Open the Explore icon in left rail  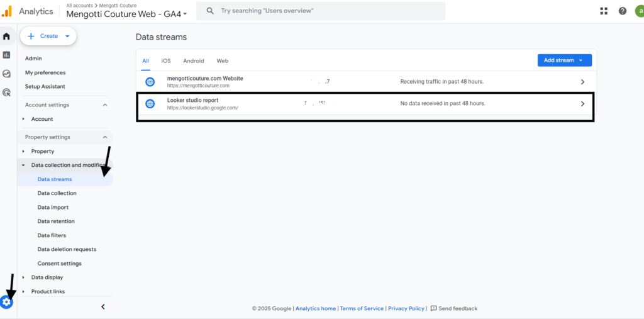pyautogui.click(x=6, y=74)
